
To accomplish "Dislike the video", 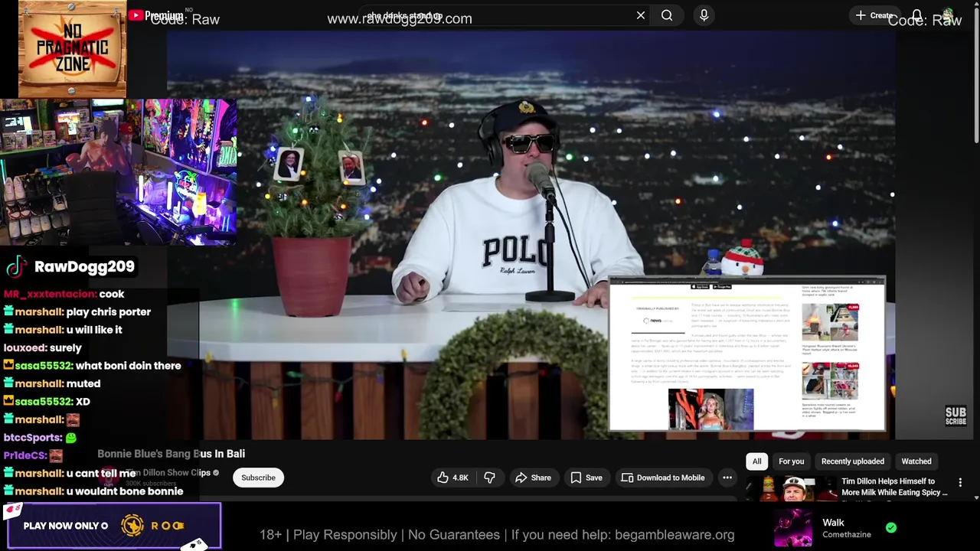I will pos(489,478).
